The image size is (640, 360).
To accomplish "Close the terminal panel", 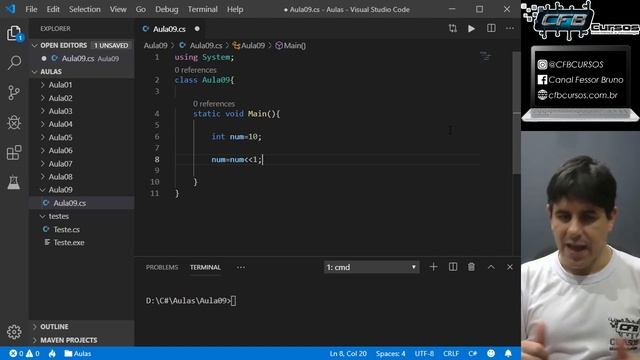I will tap(510, 267).
